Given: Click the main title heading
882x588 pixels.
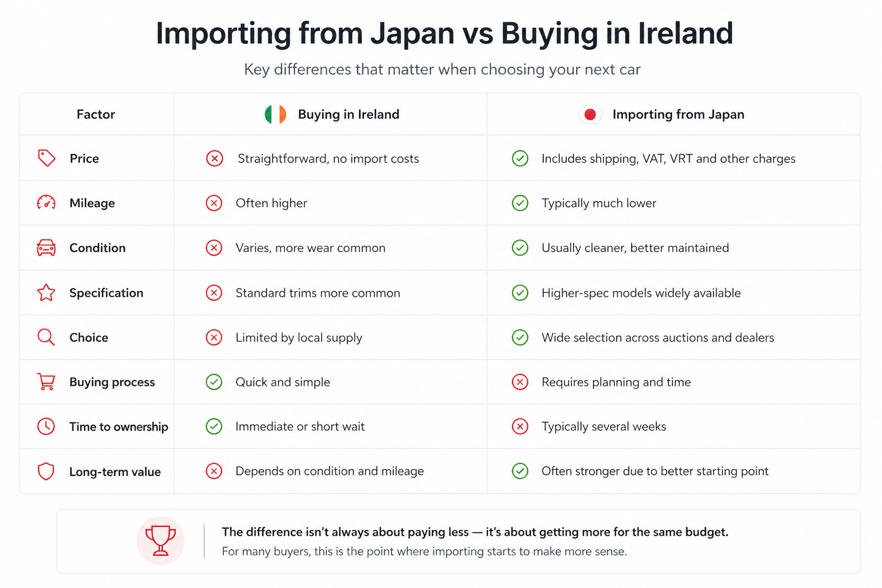Looking at the screenshot, I should point(444,33).
